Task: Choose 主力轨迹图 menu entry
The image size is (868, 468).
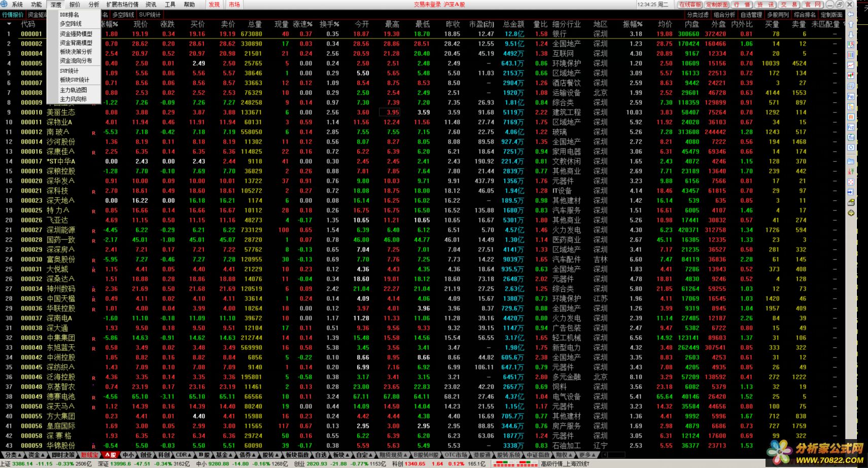Action: (x=74, y=90)
